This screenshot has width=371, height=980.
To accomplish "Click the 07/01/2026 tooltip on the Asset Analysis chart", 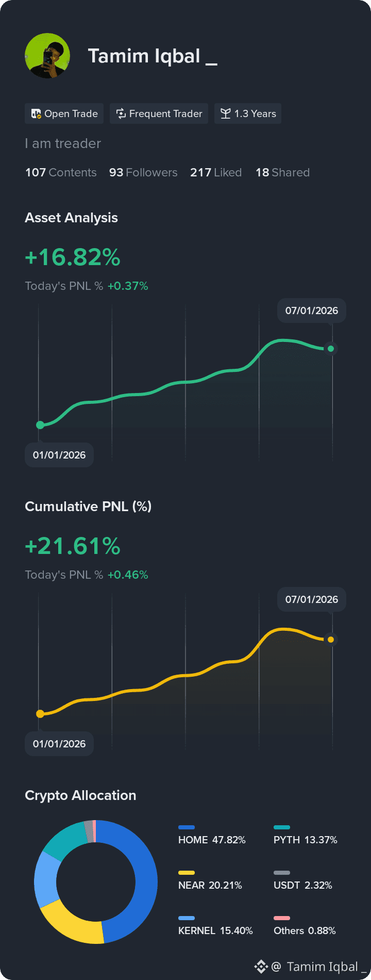I will (312, 311).
